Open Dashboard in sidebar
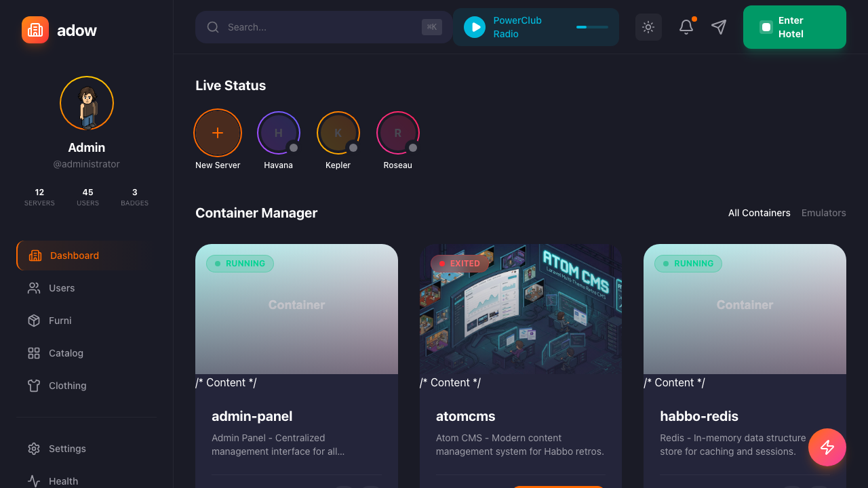The height and width of the screenshot is (488, 868). click(75, 256)
